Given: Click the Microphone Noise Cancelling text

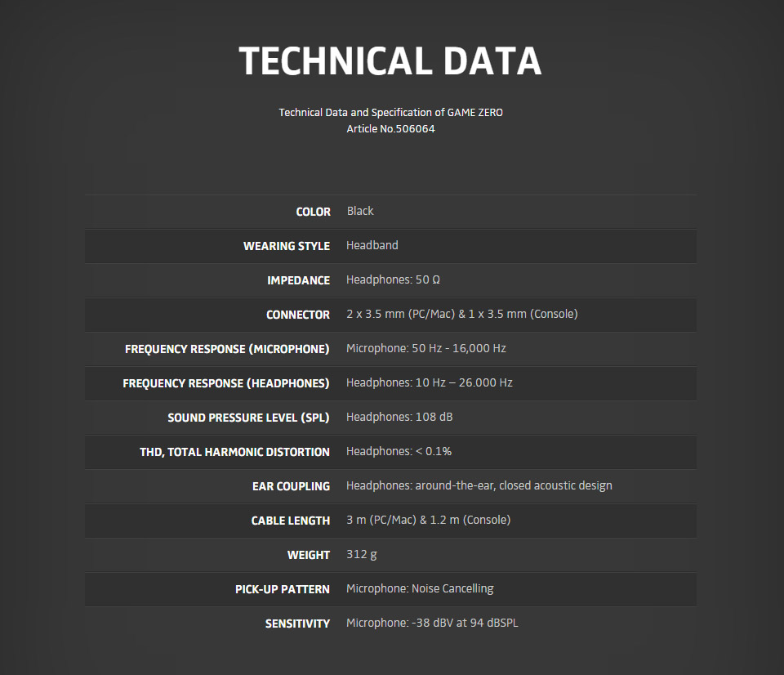Looking at the screenshot, I should point(420,588).
